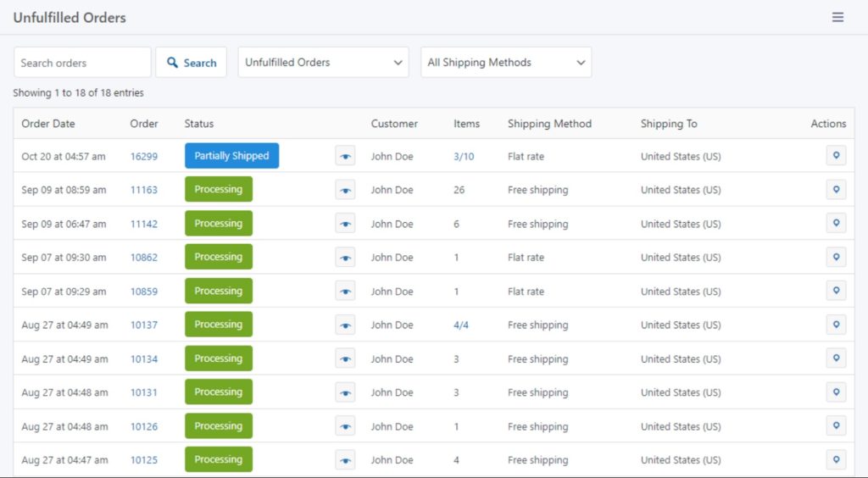Click 'John Doe' in order 10131 row
The width and height of the screenshot is (868, 478).
(392, 392)
